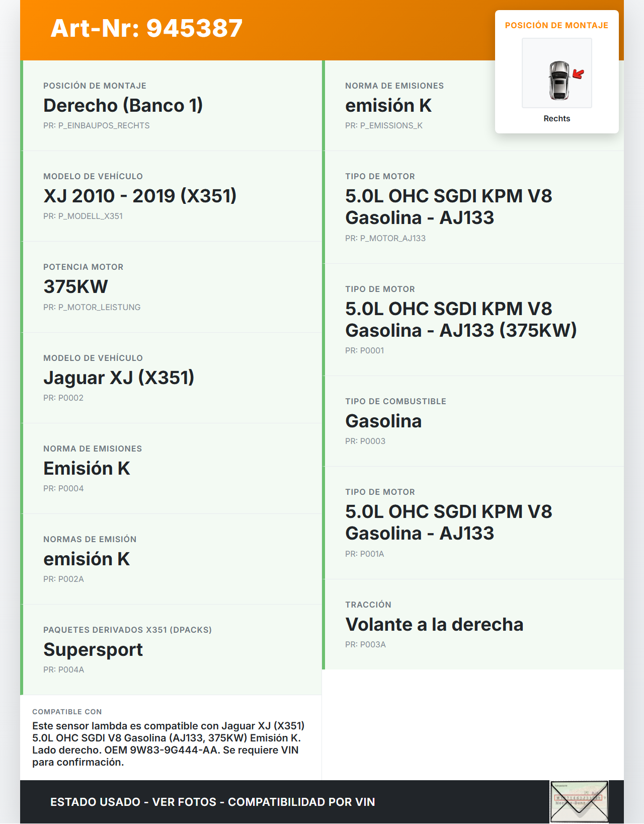Select the emisión K card with PR P002A

[172, 559]
